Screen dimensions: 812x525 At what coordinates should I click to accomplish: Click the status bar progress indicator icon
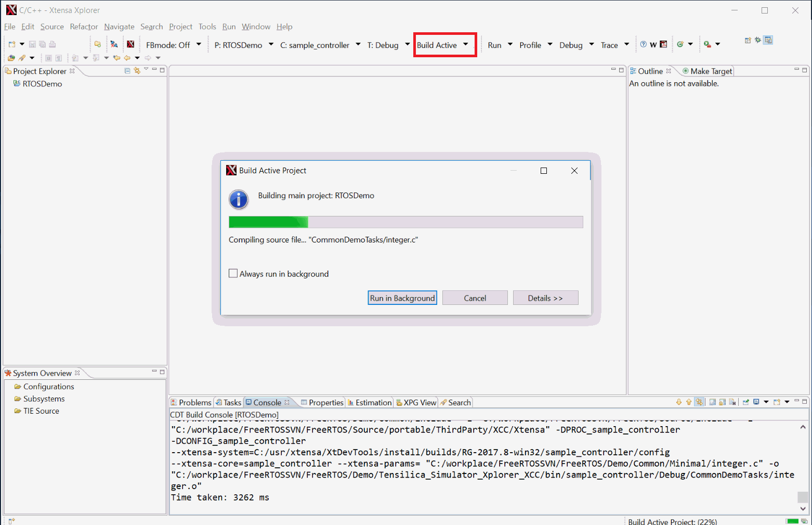[804, 521]
